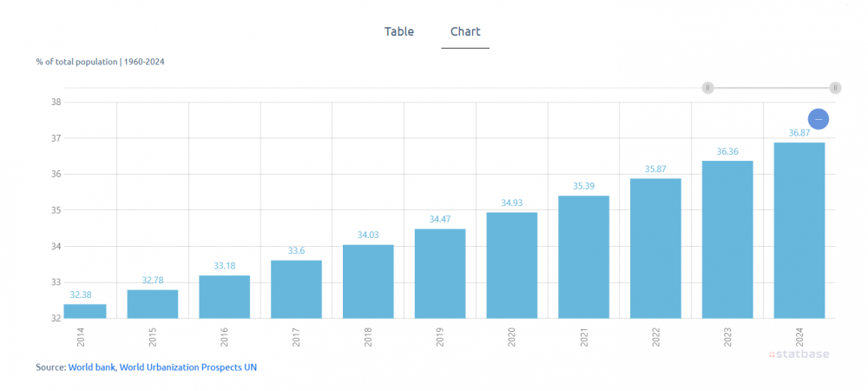Click the 2014 bar showing 32.38
This screenshot has width=868, height=391.
(85, 311)
